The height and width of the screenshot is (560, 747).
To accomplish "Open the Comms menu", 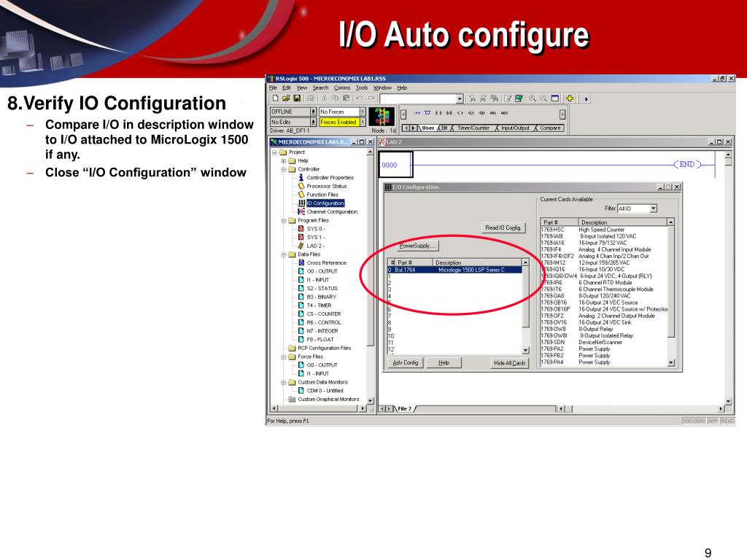I will (342, 87).
